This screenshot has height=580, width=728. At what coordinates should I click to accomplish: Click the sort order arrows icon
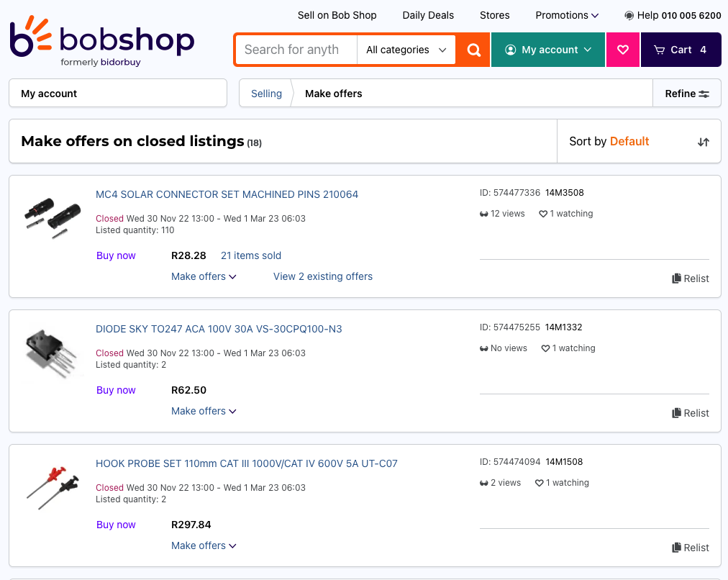click(704, 142)
